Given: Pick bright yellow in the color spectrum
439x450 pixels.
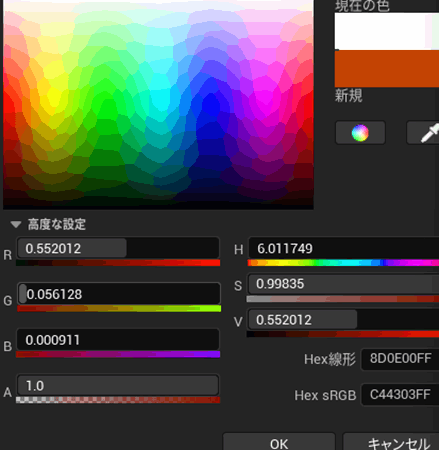Looking at the screenshot, I should (x=53, y=97).
